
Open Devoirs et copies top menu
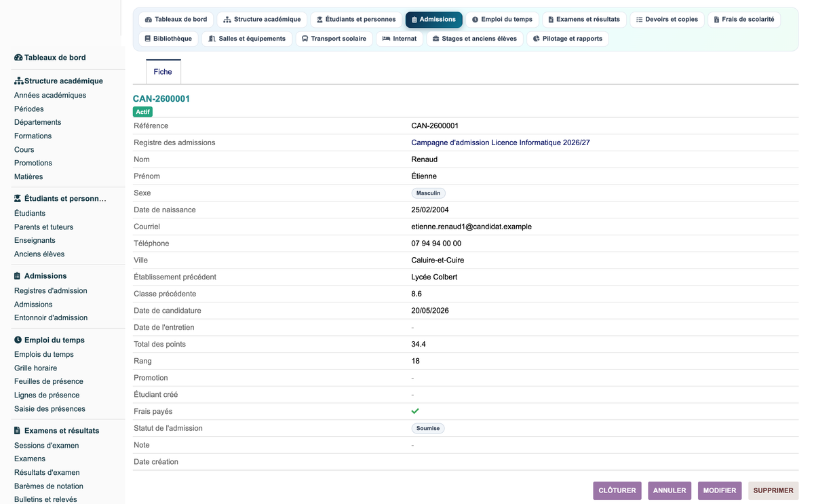tap(667, 20)
